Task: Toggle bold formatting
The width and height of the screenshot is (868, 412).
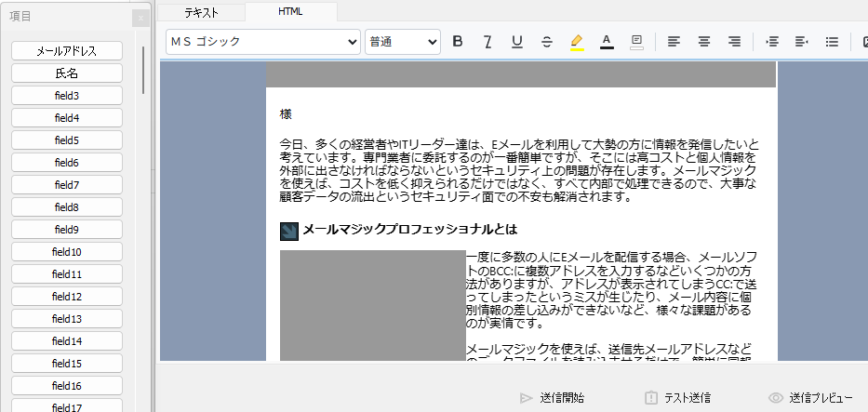Action: pyautogui.click(x=457, y=42)
